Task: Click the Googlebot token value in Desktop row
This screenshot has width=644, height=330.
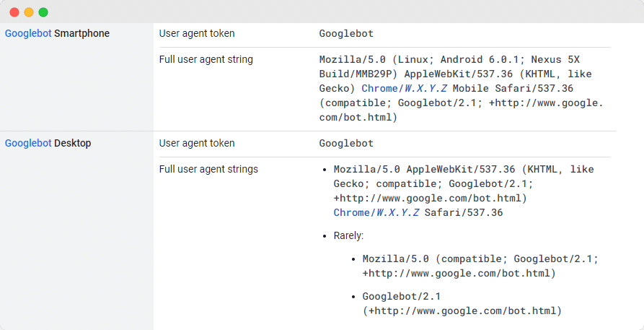Action: (x=346, y=143)
